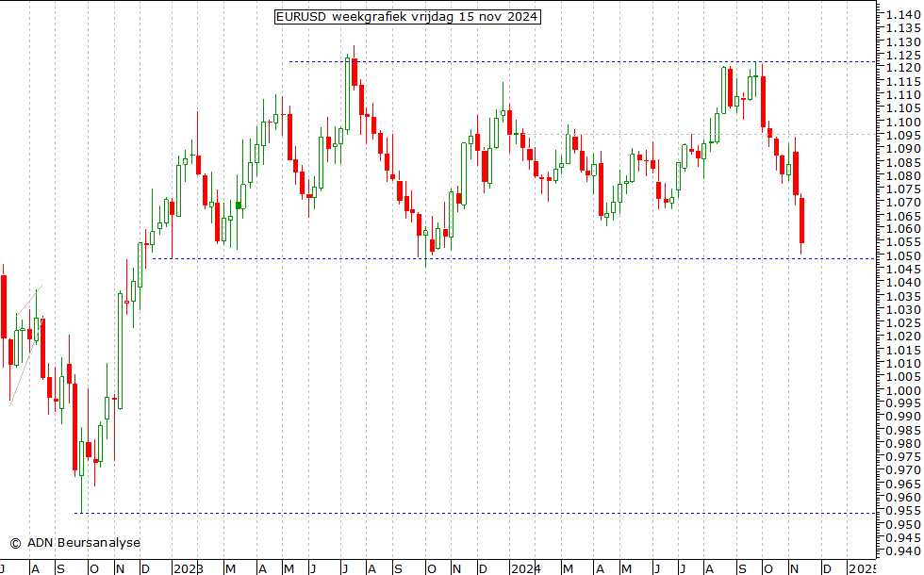
Task: Select the 1.125 price axis label
Action: point(903,55)
